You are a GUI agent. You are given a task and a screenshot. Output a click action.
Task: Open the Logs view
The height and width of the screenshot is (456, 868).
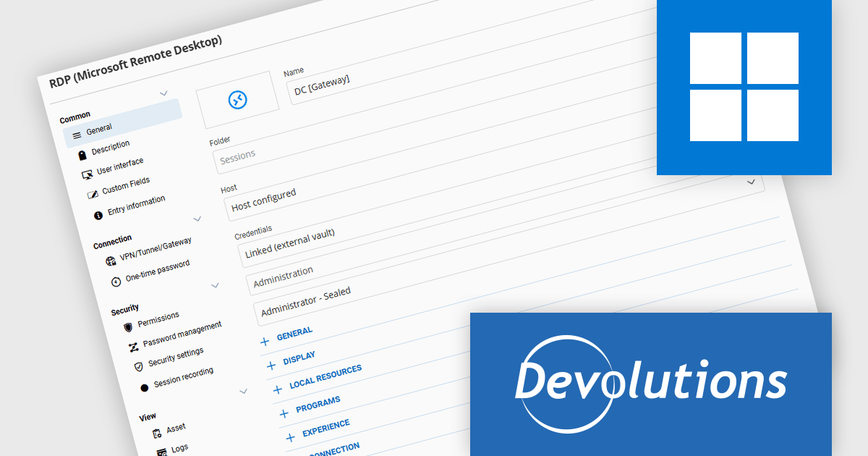click(180, 448)
